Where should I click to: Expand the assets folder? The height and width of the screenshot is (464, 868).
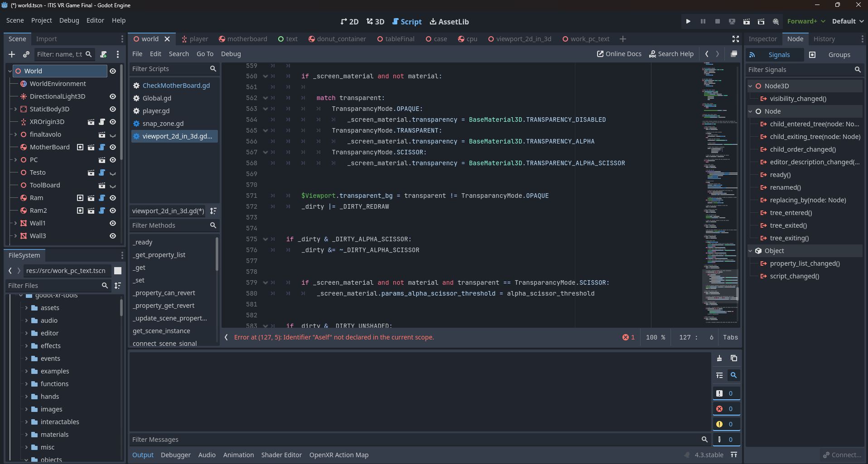[26, 308]
